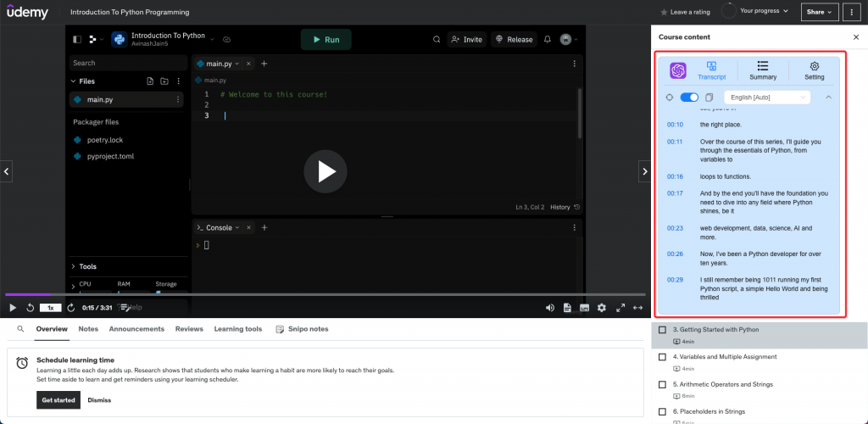Add a note with the note-pencil icon
868x424 pixels.
tap(125, 307)
